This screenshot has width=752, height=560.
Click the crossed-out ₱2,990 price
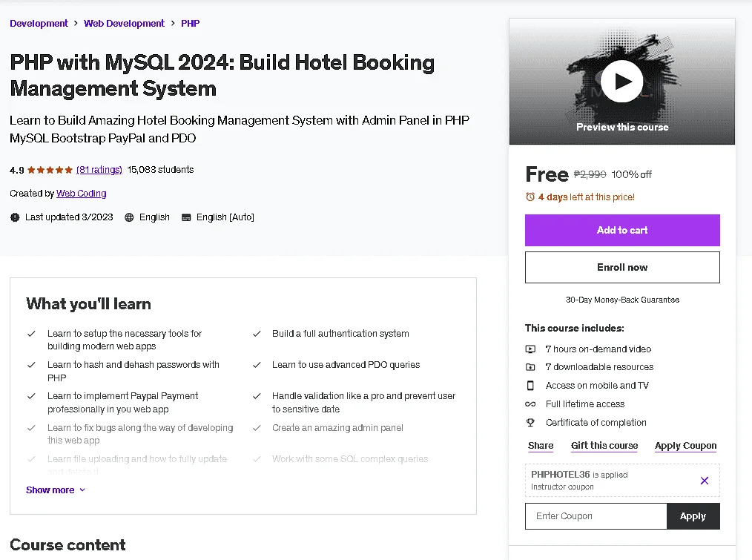click(590, 174)
